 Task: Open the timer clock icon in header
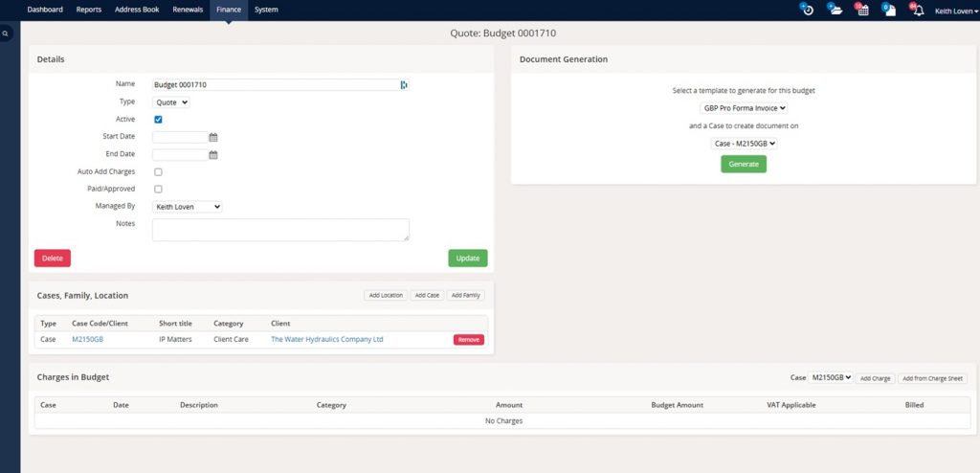808,10
